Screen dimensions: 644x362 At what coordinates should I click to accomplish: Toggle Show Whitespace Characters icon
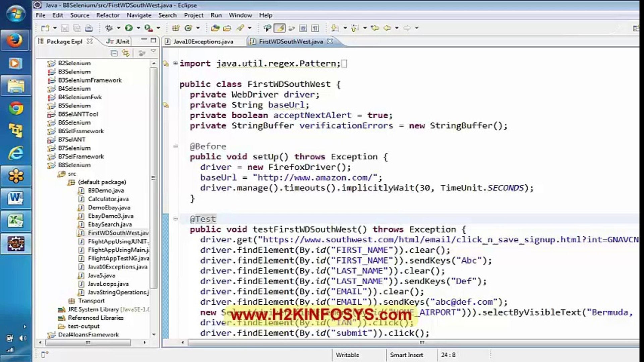[315, 28]
